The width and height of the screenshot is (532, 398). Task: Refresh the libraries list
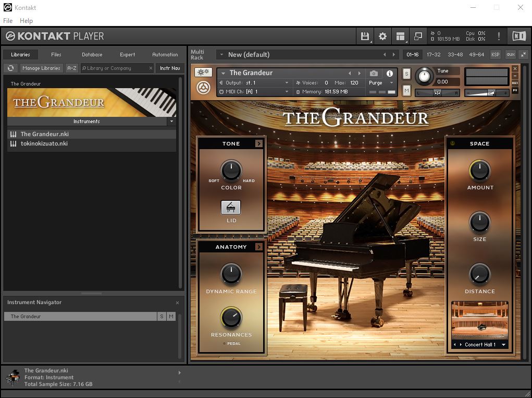[10, 68]
